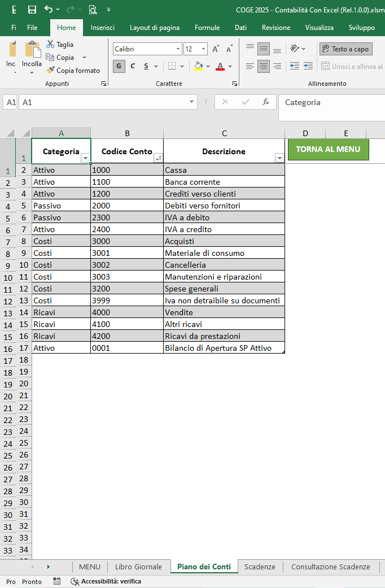Expand the Incolla paste options arrow
This screenshot has height=588, width=385.
[32, 72]
